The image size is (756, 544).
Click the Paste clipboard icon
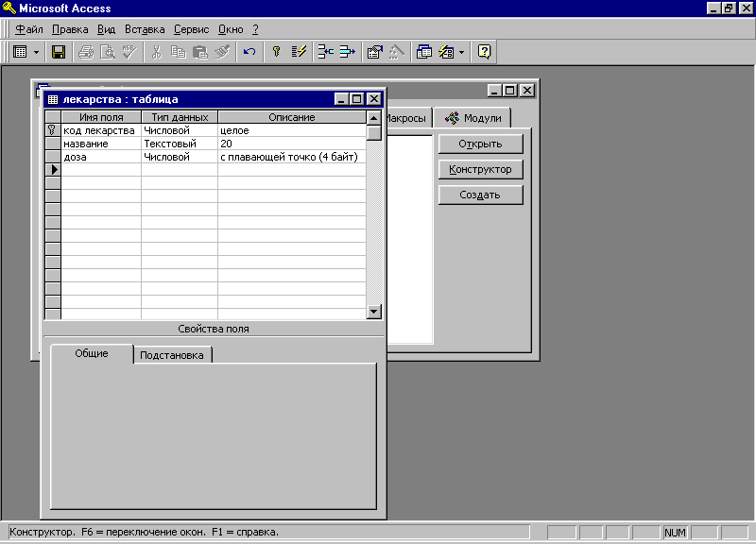200,52
